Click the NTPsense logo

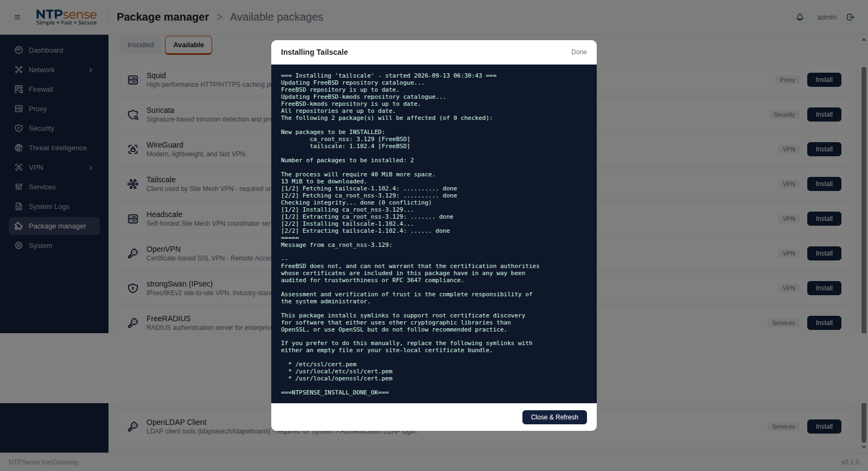tap(66, 17)
